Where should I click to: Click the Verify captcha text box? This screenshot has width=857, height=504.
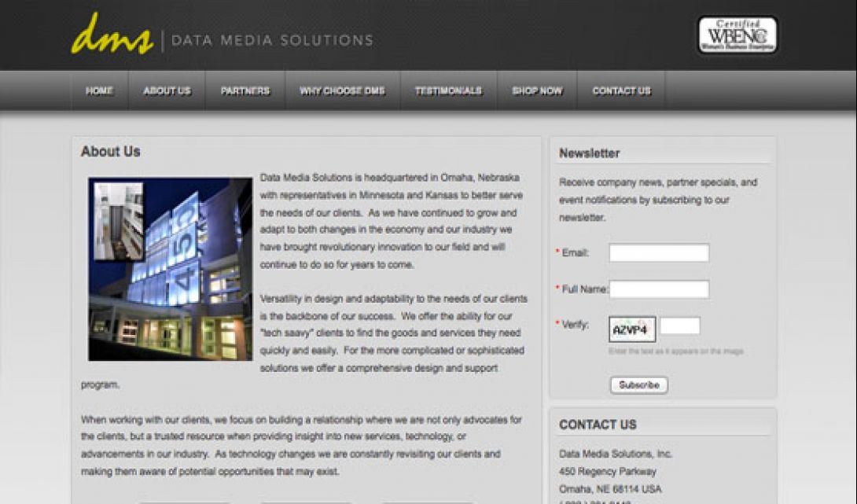tap(680, 326)
